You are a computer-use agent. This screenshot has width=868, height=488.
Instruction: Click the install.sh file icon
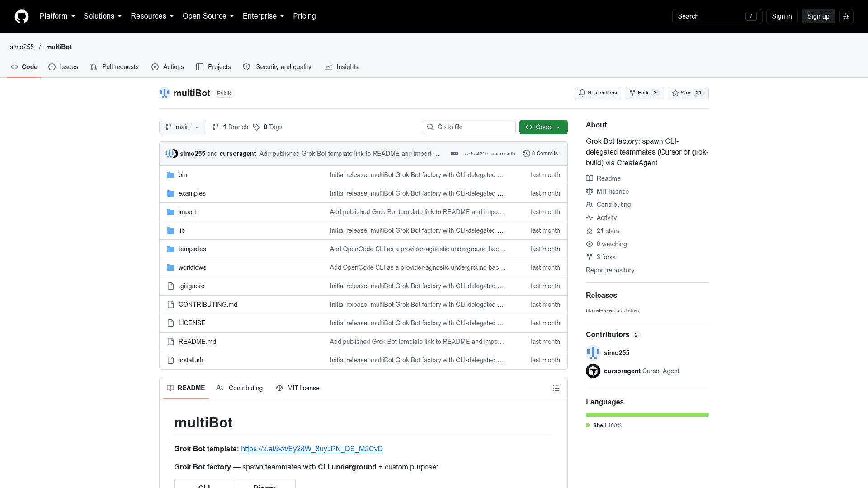pyautogui.click(x=170, y=360)
